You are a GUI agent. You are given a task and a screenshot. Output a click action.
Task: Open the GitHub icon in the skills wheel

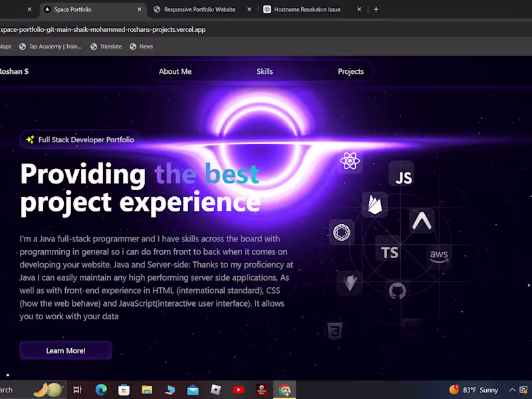pos(397,291)
